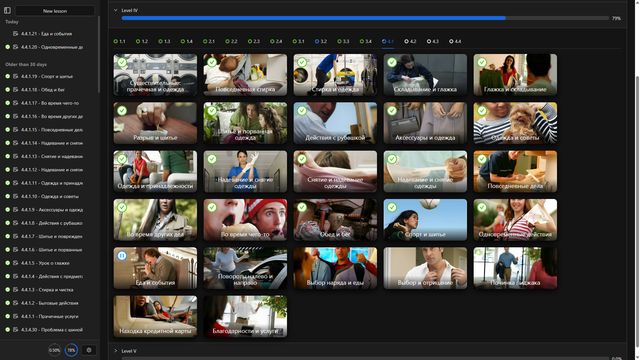Image resolution: width=640 pixels, height=360 pixels.
Task: Click completed checkmark on Одежда и советы thumbnail
Action: pyautogui.click(x=482, y=110)
